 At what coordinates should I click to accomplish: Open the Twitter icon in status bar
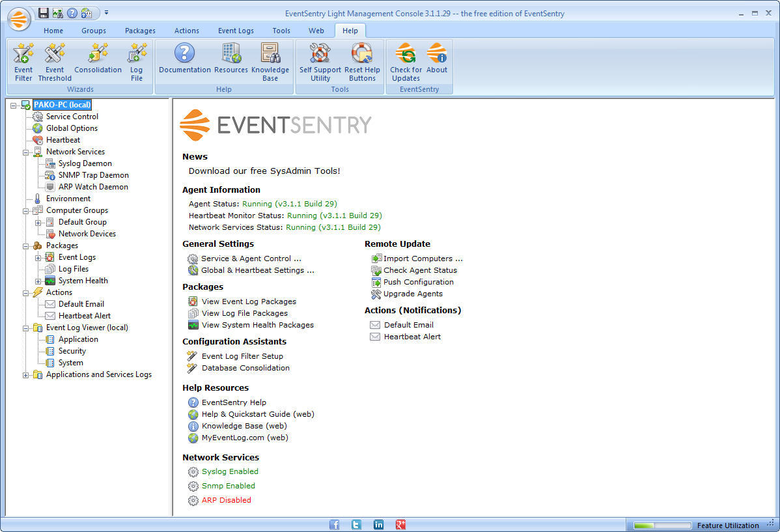tap(356, 525)
